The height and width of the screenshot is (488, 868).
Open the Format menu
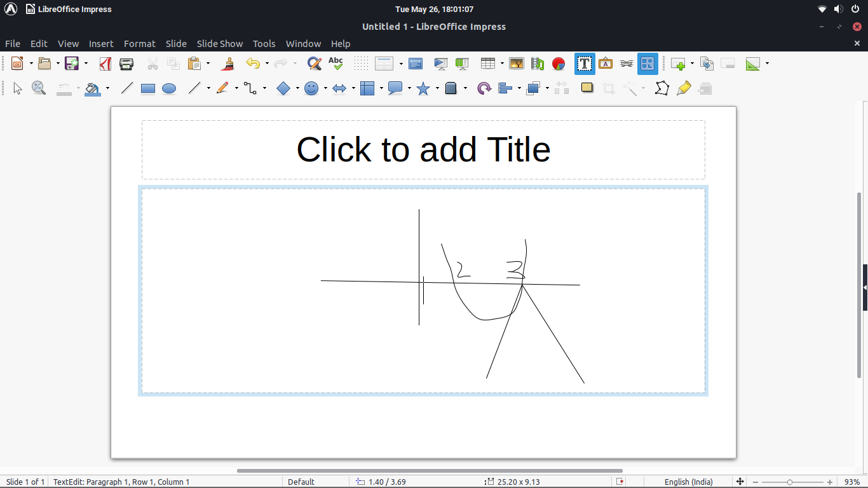click(139, 43)
